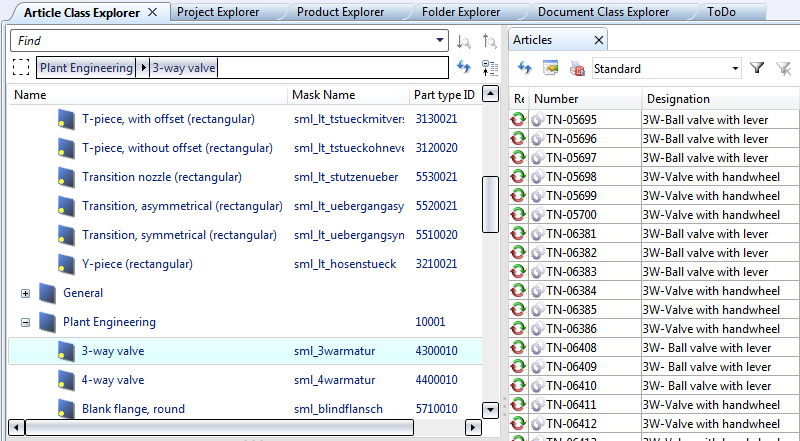
Task: Refresh the article class tree
Action: [463, 68]
